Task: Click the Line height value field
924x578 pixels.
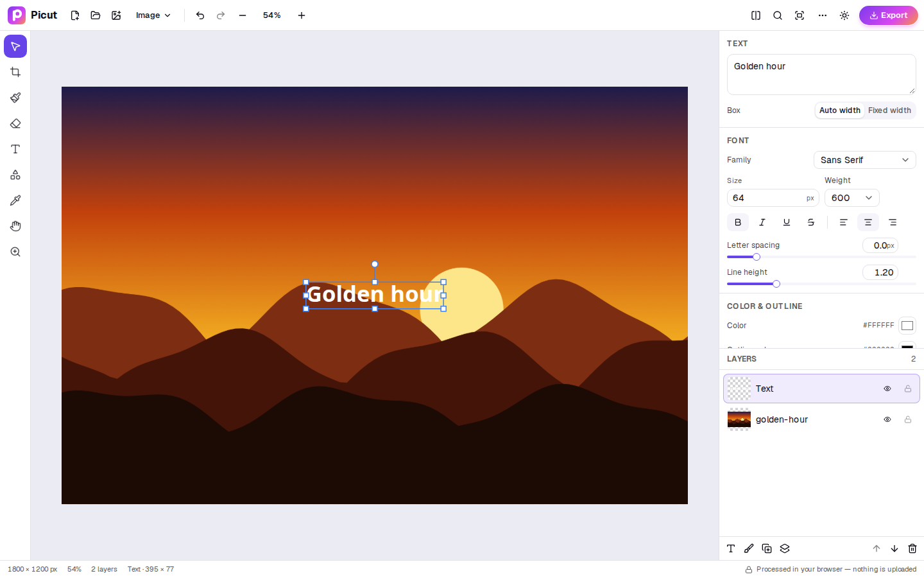Action: point(880,272)
